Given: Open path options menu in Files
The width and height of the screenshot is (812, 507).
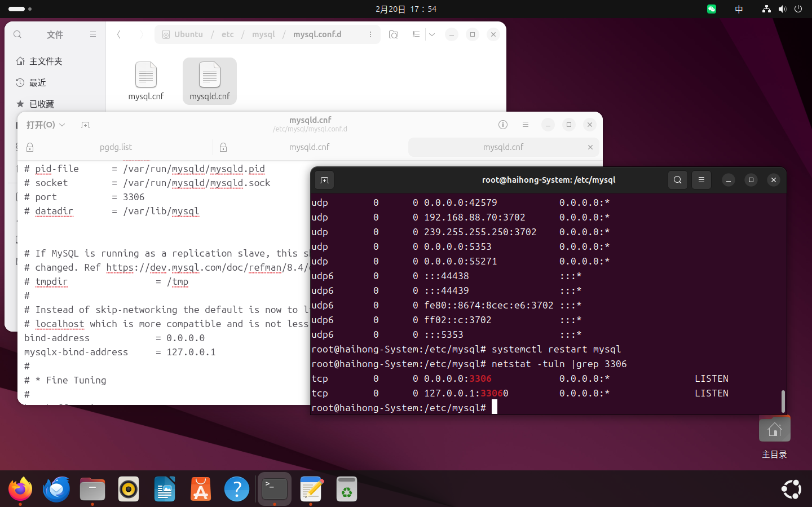Looking at the screenshot, I should [x=370, y=34].
